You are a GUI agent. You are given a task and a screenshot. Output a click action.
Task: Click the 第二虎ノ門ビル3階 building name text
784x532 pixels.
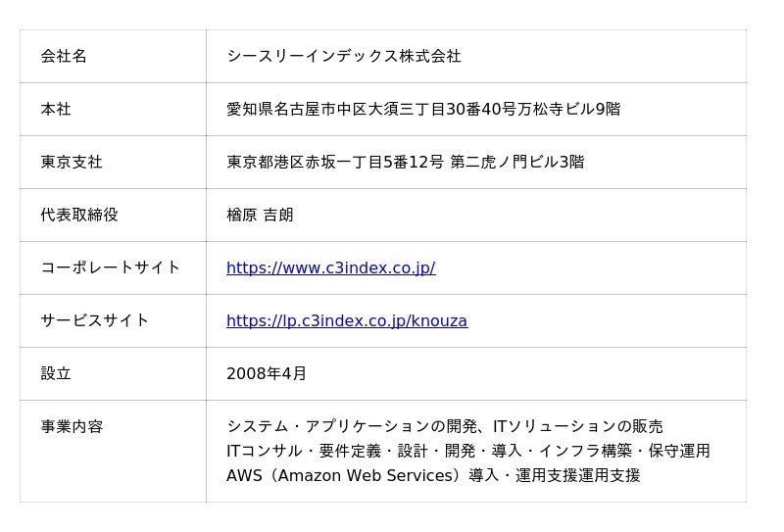coord(516,162)
